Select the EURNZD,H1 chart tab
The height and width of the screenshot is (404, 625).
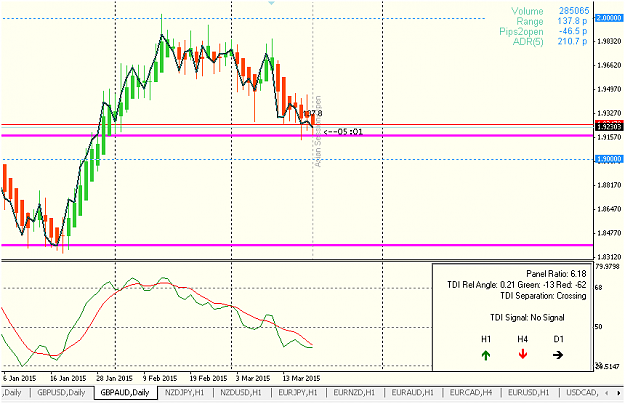click(354, 393)
